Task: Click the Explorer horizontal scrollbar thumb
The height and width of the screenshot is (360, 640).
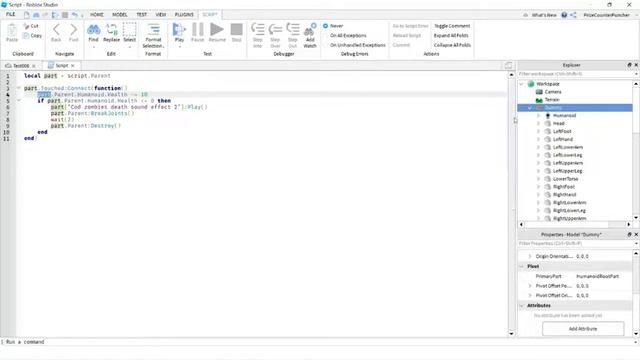Action: pos(567,224)
